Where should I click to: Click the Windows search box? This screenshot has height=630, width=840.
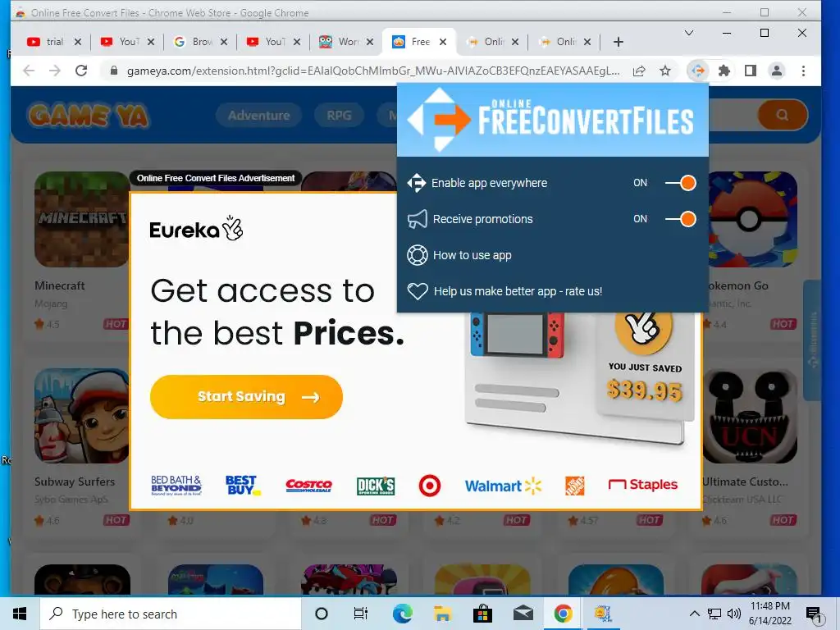171,614
